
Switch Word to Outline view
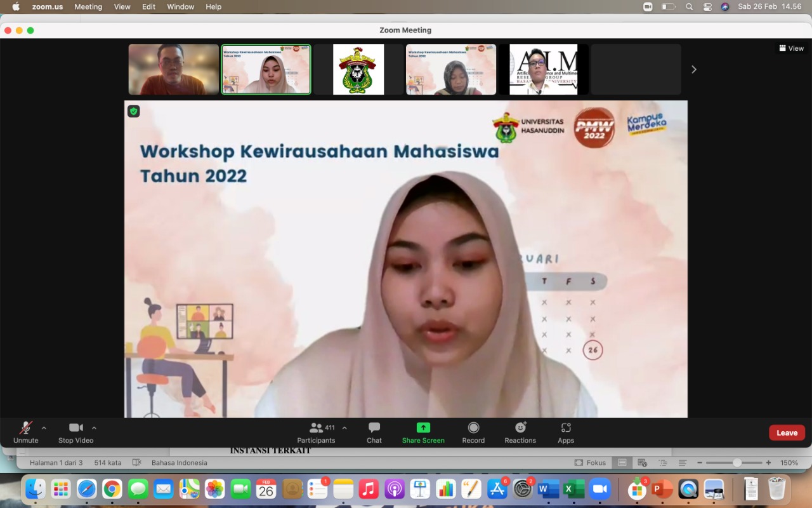coord(663,463)
